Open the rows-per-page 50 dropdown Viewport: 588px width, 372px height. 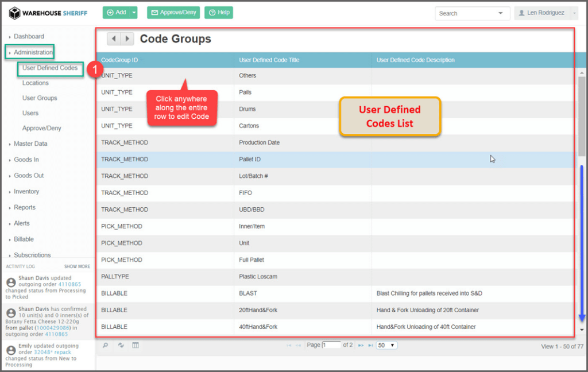pos(386,345)
